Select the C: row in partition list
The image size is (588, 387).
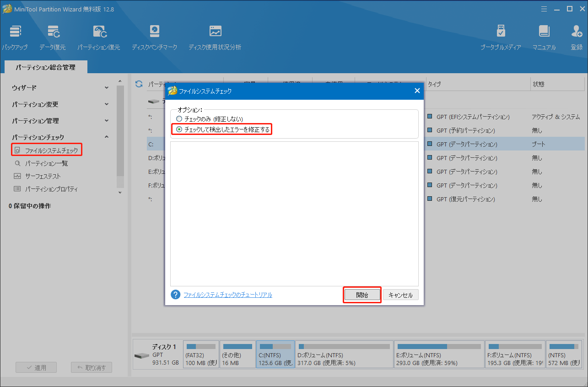click(366, 144)
